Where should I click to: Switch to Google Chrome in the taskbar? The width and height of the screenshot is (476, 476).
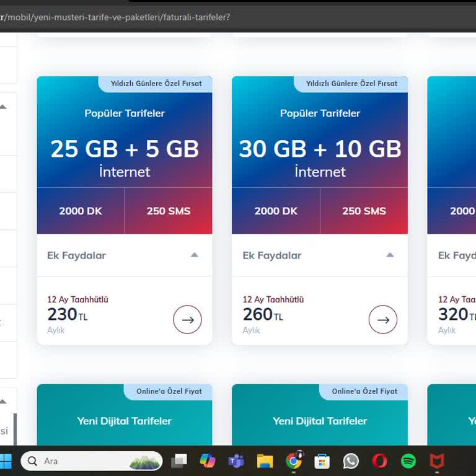(294, 461)
